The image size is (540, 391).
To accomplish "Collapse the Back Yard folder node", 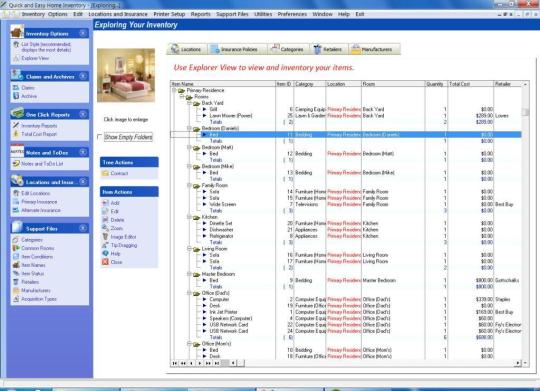I will [x=189, y=103].
